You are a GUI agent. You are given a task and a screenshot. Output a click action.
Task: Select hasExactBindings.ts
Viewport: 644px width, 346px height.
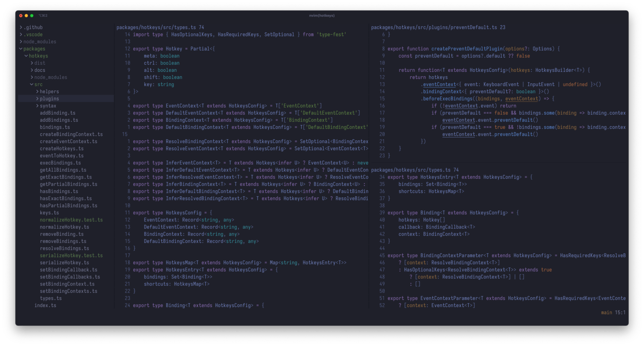click(x=66, y=199)
